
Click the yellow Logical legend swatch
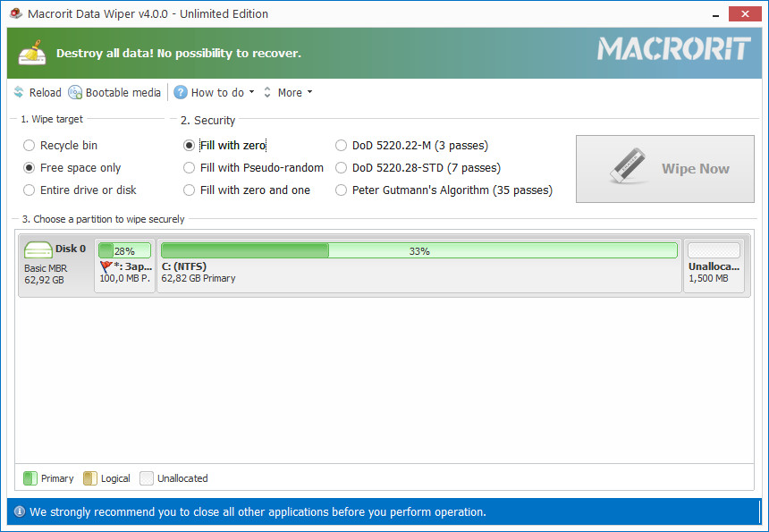90,478
